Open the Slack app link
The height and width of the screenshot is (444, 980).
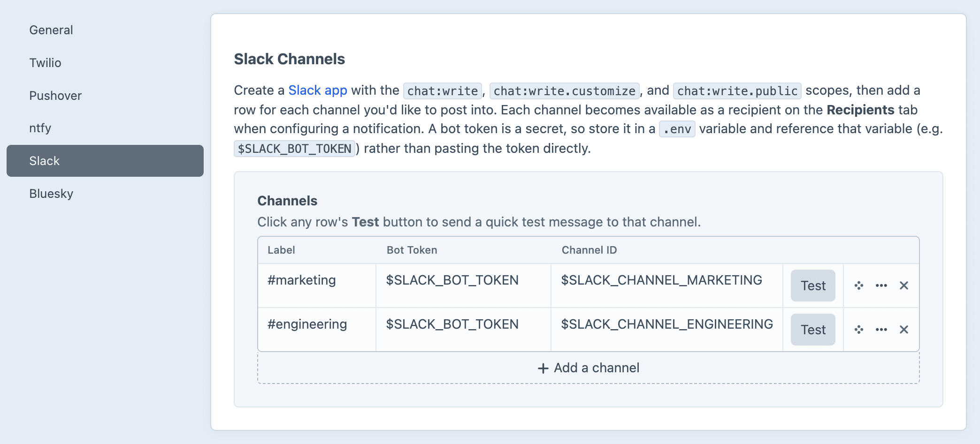(318, 90)
